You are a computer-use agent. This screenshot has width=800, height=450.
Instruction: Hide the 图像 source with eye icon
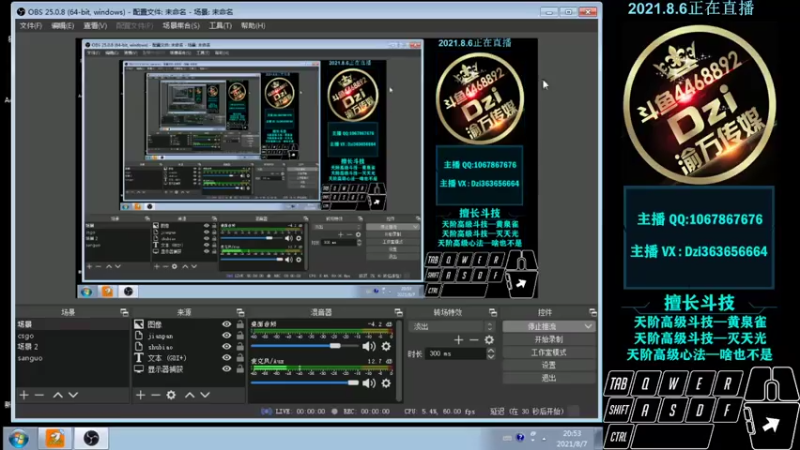227,324
